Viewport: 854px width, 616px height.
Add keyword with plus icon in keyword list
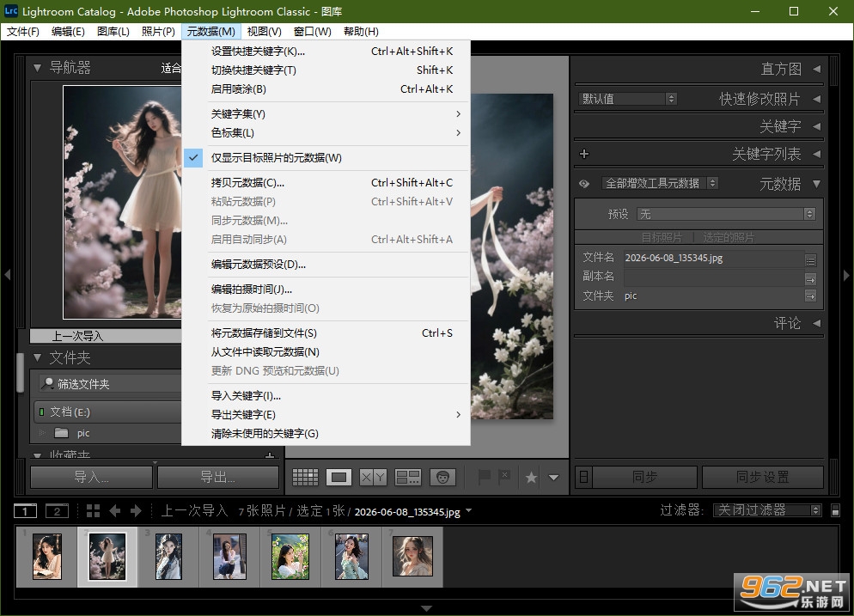coord(584,154)
